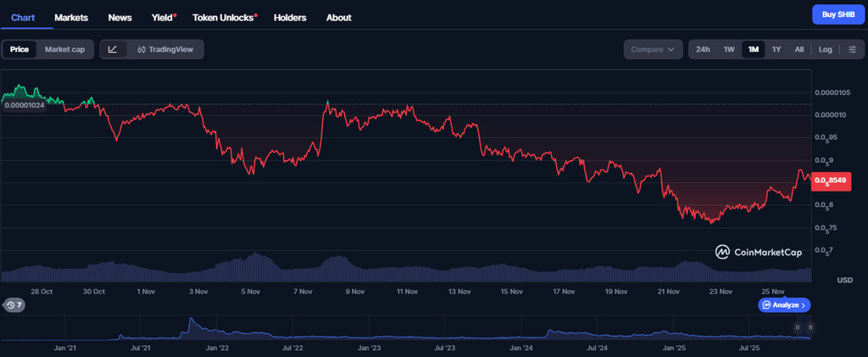Select the 24h time range
The height and width of the screenshot is (357, 868).
pyautogui.click(x=703, y=49)
